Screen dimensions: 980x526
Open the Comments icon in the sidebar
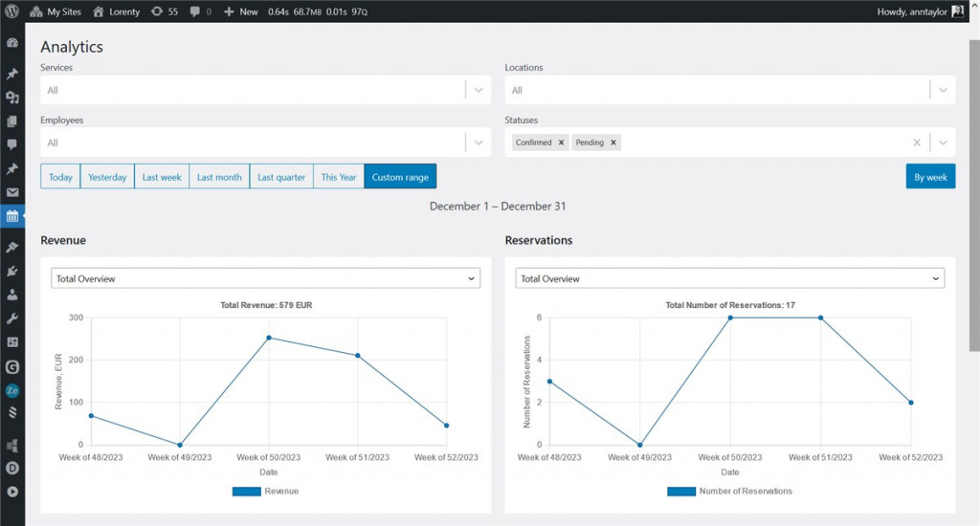[12, 144]
